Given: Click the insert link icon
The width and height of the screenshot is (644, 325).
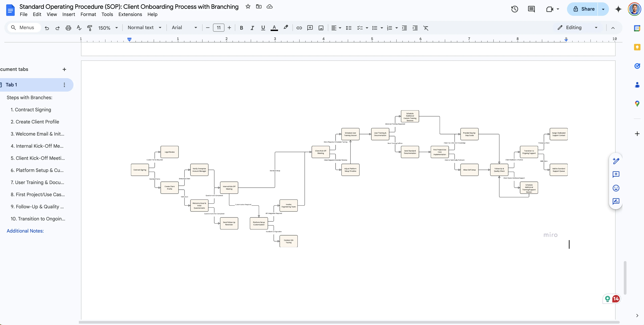Looking at the screenshot, I should (x=299, y=28).
